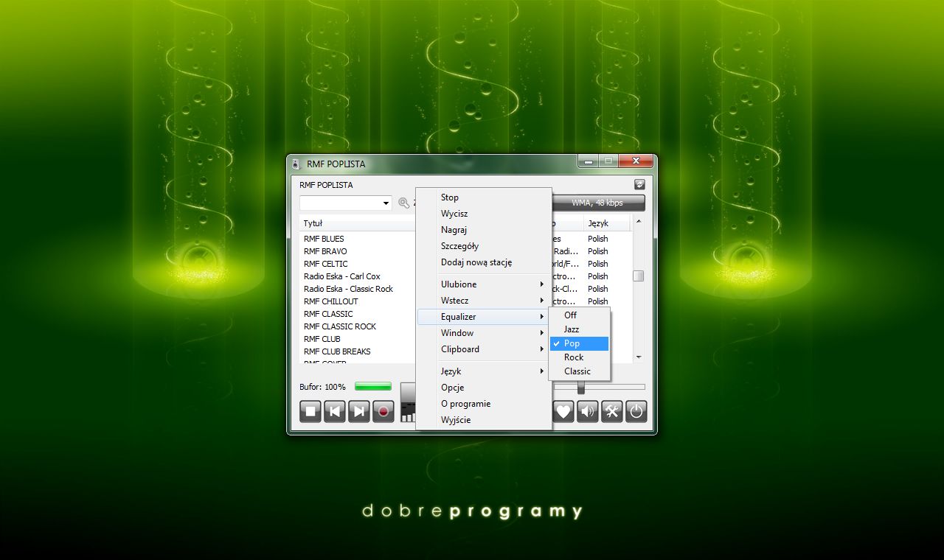The image size is (944, 560).
Task: Click the power button icon
Action: pyautogui.click(x=636, y=411)
